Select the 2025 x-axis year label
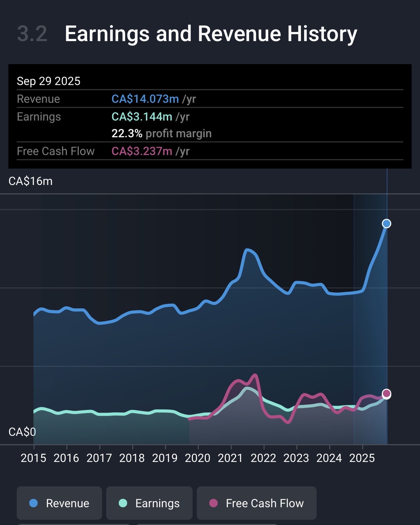This screenshot has height=525, width=420. [362, 458]
